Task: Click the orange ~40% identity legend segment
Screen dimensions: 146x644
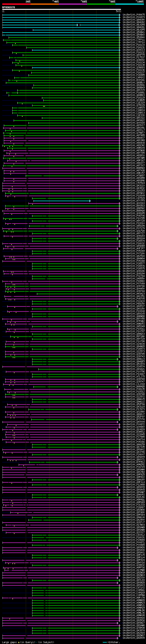Action: click(45, 4)
